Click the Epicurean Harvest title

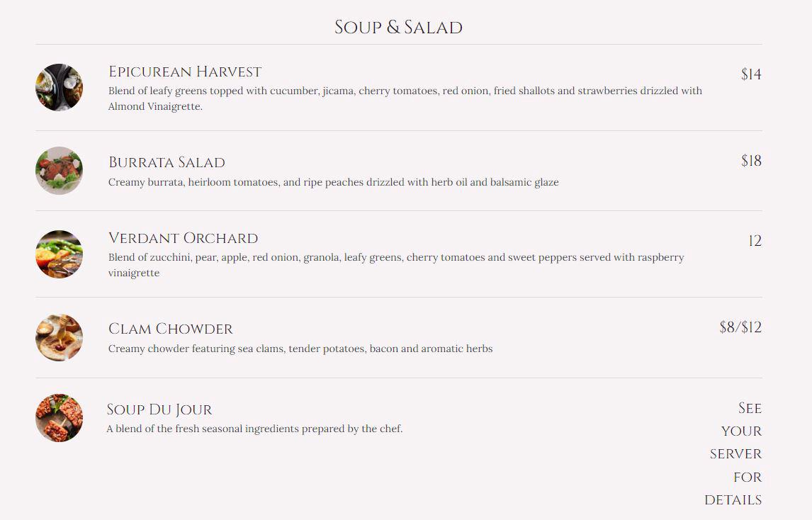185,72
